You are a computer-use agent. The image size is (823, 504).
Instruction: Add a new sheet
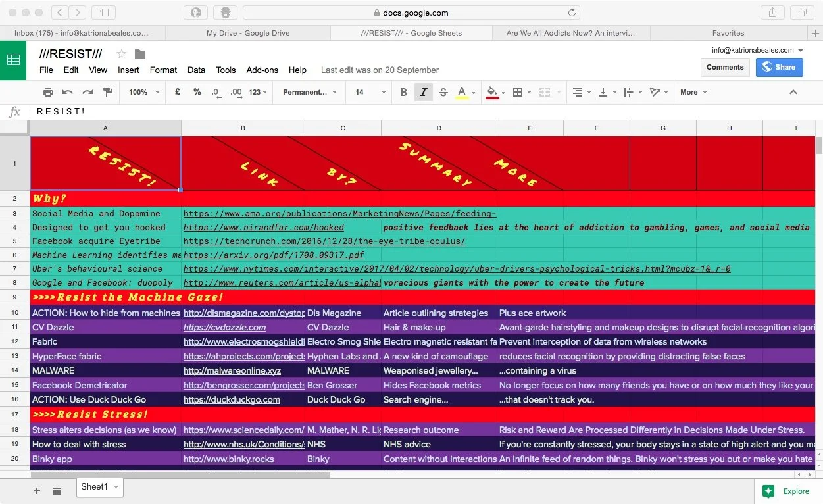[37, 491]
